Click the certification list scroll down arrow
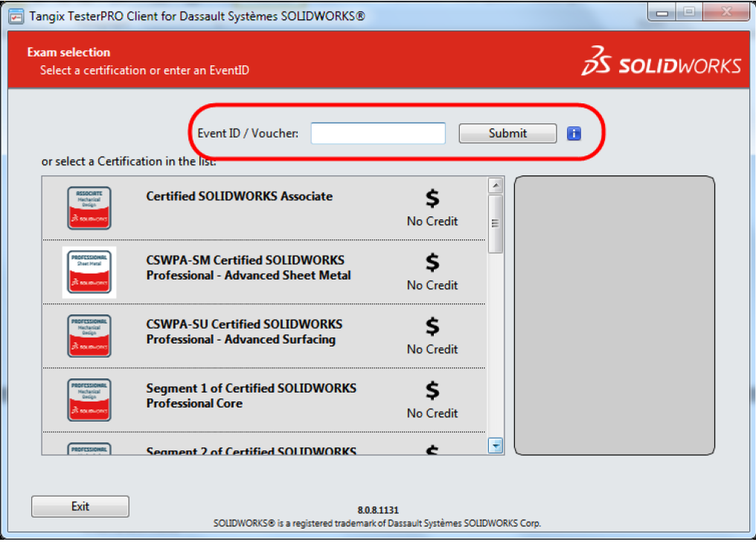The image size is (756, 542). (x=496, y=445)
